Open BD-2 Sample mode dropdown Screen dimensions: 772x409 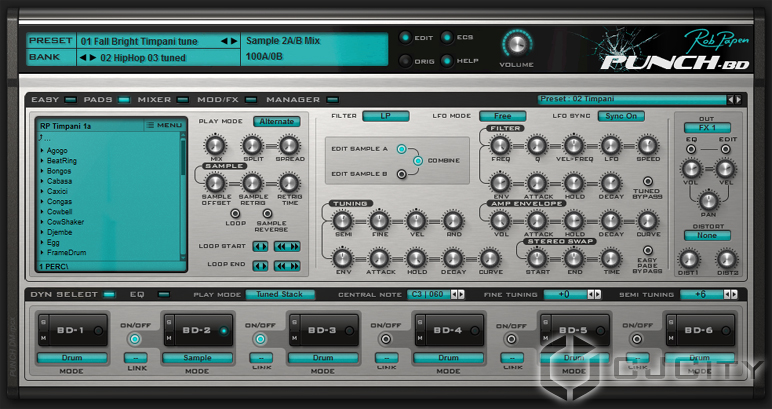pyautogui.click(x=197, y=358)
